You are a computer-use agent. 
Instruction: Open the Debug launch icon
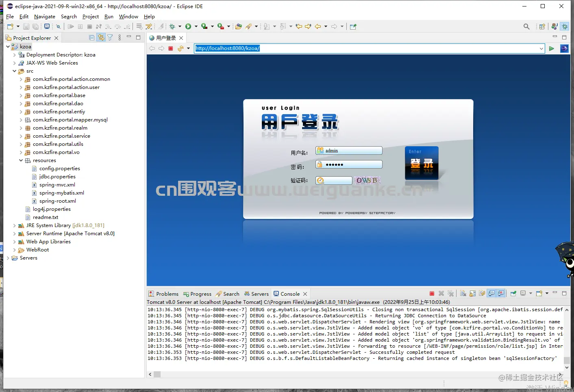click(172, 26)
